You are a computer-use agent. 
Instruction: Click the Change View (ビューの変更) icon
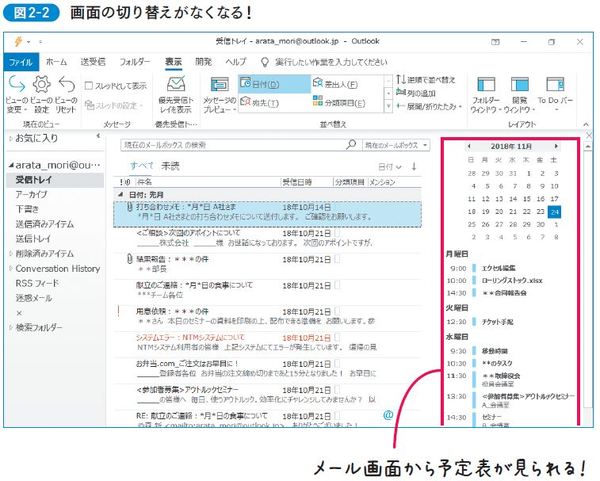(x=17, y=84)
